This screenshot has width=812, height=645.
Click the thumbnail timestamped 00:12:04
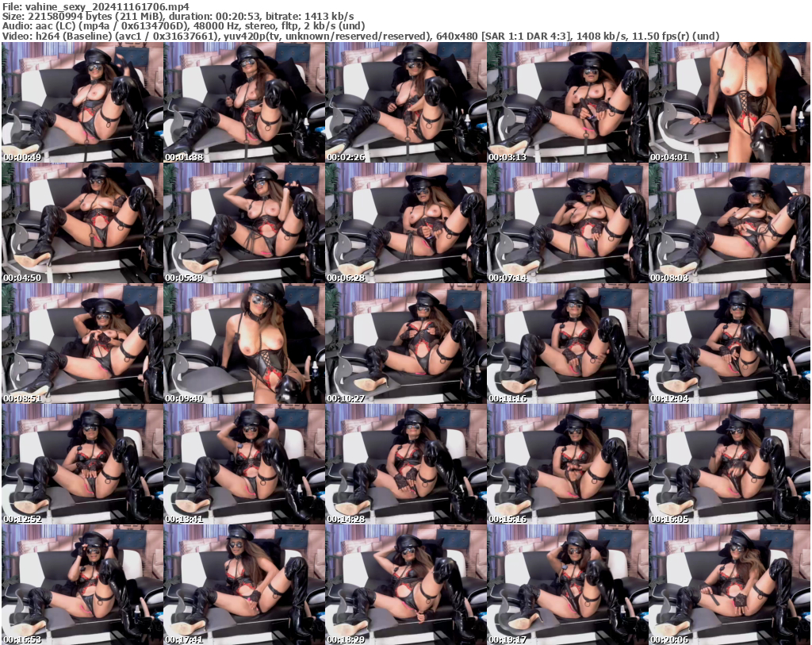731,341
